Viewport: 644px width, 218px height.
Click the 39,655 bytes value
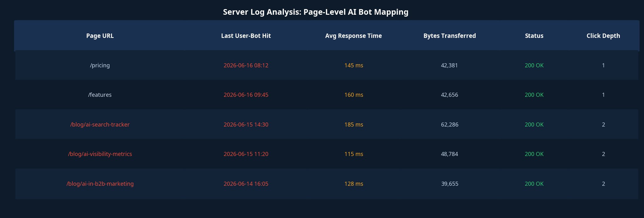[x=450, y=184]
